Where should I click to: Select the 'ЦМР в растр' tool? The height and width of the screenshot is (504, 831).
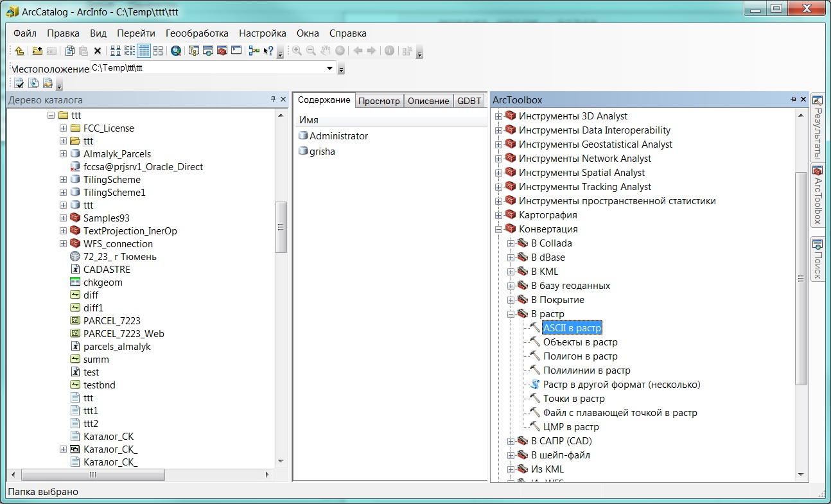[x=571, y=427]
